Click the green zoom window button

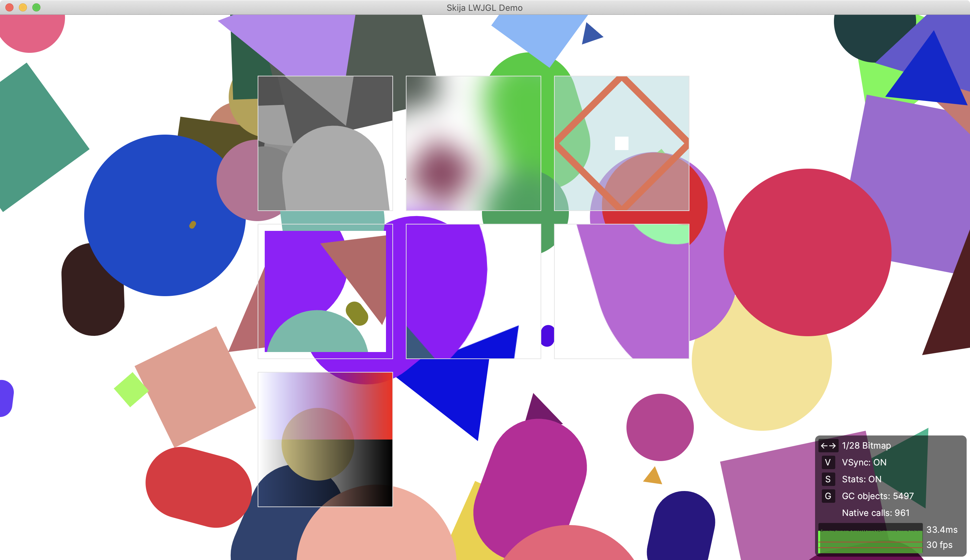(x=36, y=7)
